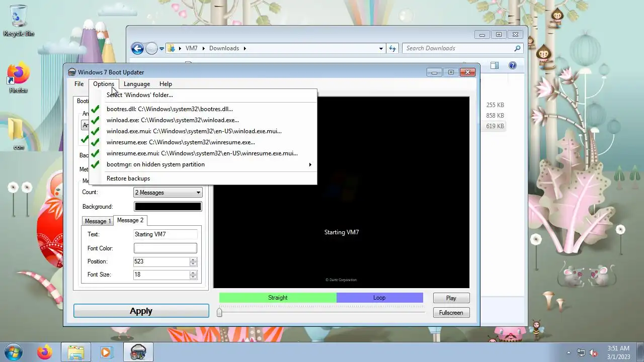Image resolution: width=644 pixels, height=362 pixels.
Task: Decrease Font Size with down arrow
Action: [193, 277]
